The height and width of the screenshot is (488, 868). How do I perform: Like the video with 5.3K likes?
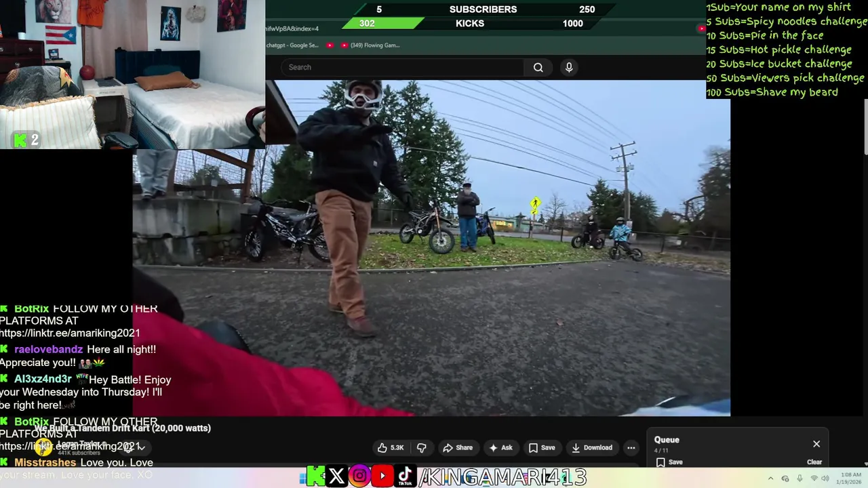(391, 447)
